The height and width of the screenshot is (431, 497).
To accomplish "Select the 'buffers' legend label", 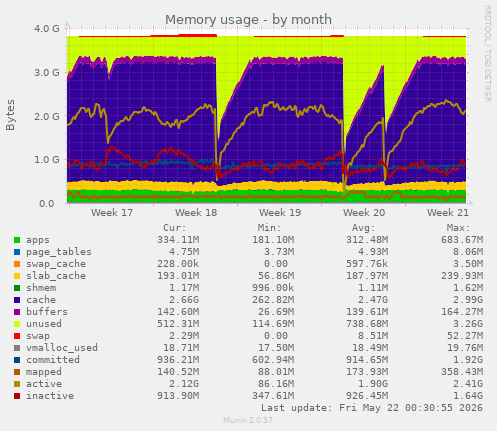I will pyautogui.click(x=47, y=312).
